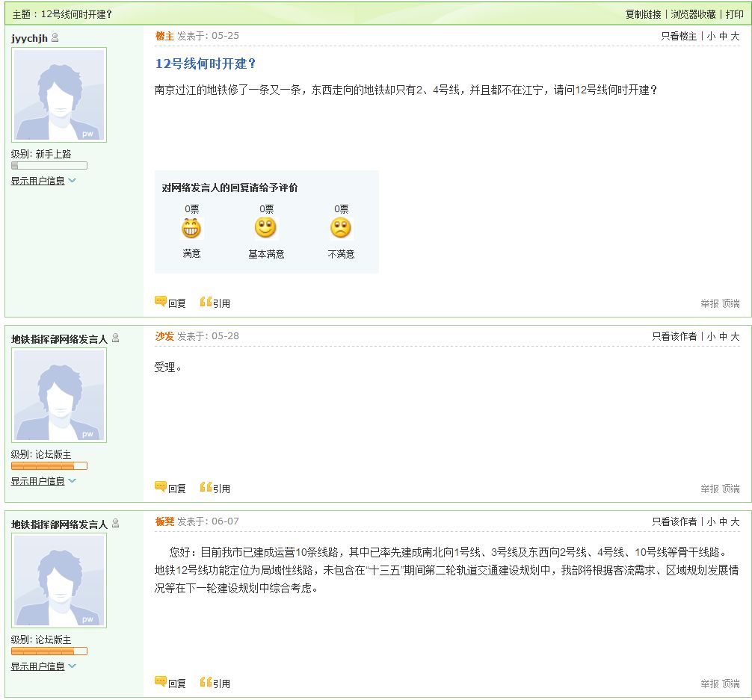Open the avatar in the 06-07 post
The image size is (752, 700).
tap(59, 580)
